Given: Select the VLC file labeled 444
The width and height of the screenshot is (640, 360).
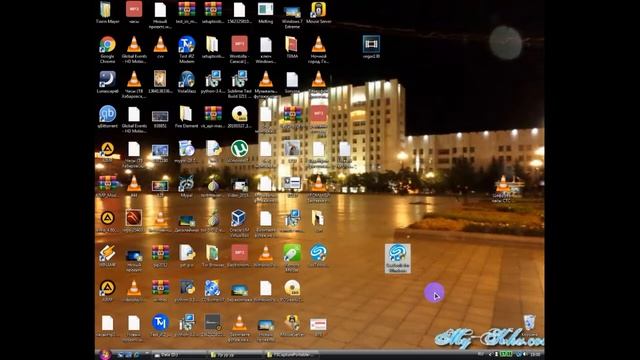Looking at the screenshot, I should click(134, 184).
